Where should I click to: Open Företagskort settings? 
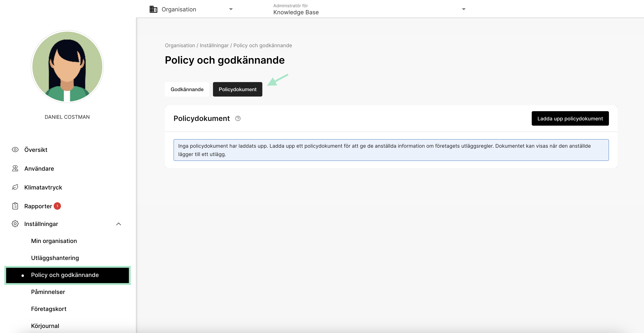(48, 309)
